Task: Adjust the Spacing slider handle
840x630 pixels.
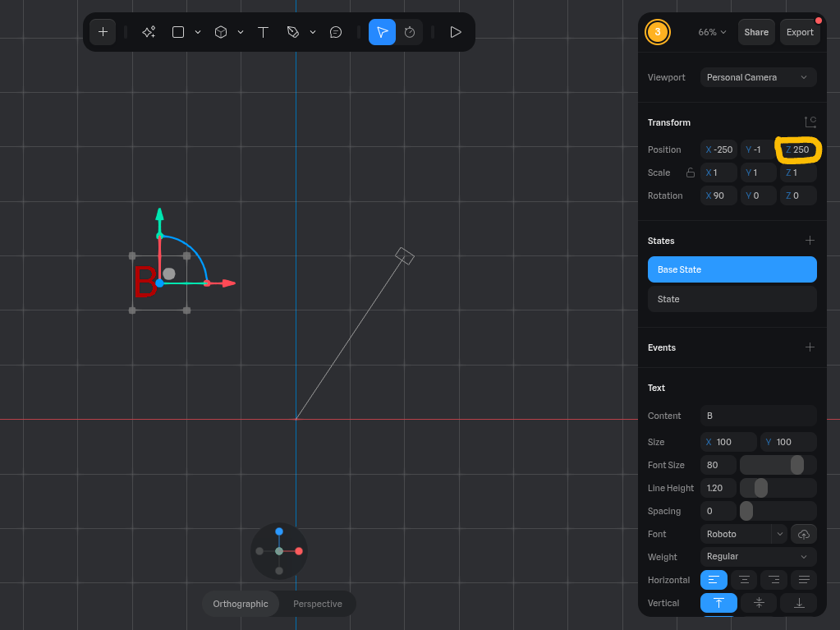Action: click(746, 511)
